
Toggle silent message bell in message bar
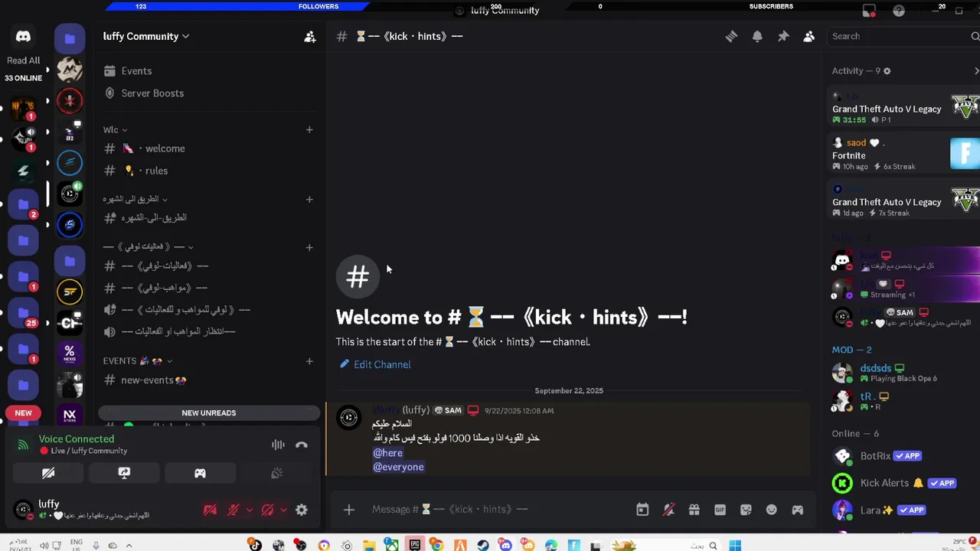[668, 510]
